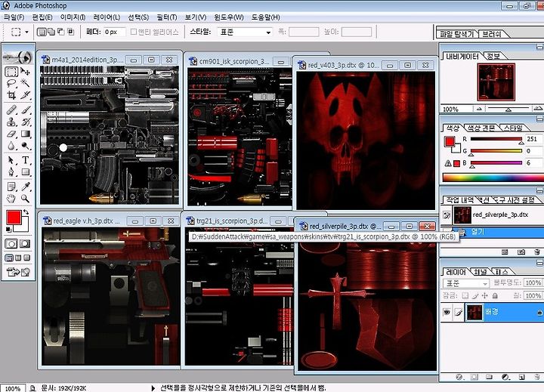Toggle lock position in Layers panel

(485, 295)
